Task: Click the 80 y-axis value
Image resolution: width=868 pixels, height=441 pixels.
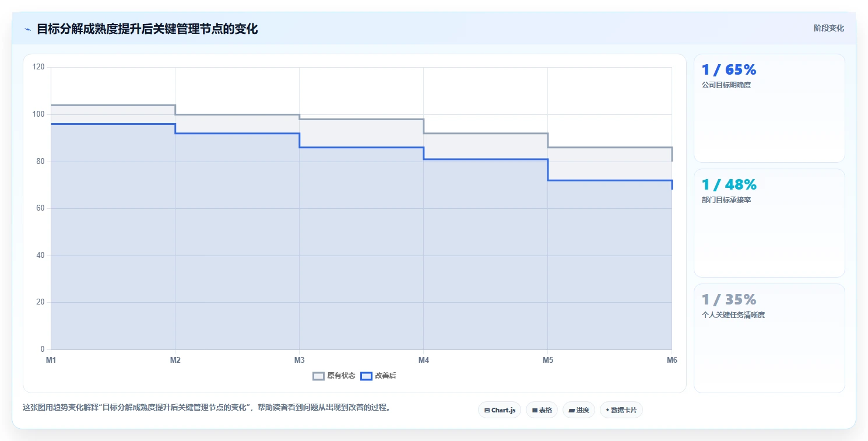Action: click(x=40, y=162)
